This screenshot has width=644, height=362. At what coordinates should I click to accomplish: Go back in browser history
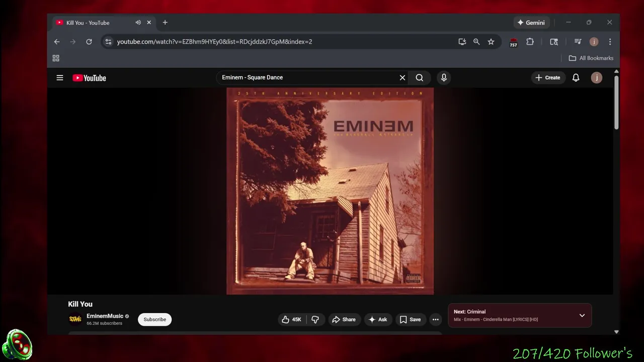click(x=57, y=42)
